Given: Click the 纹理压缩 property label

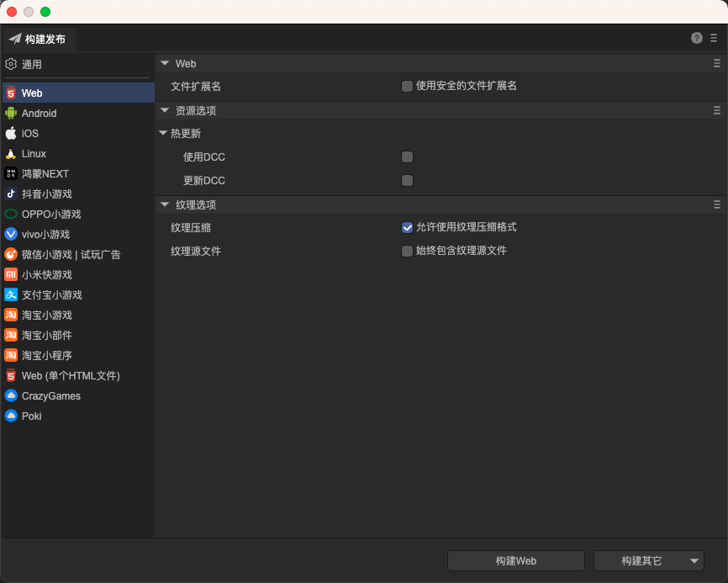Looking at the screenshot, I should [x=191, y=228].
